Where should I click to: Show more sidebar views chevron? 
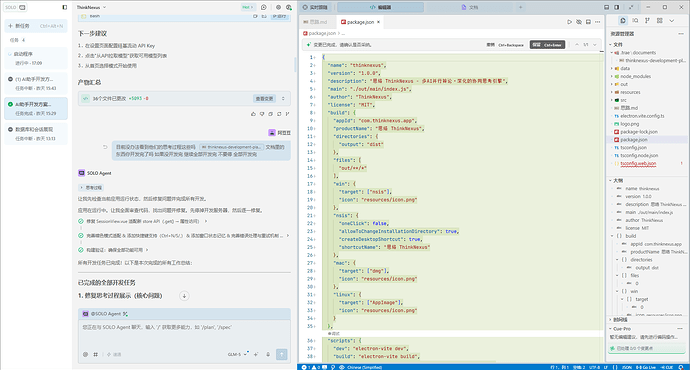pos(672,21)
